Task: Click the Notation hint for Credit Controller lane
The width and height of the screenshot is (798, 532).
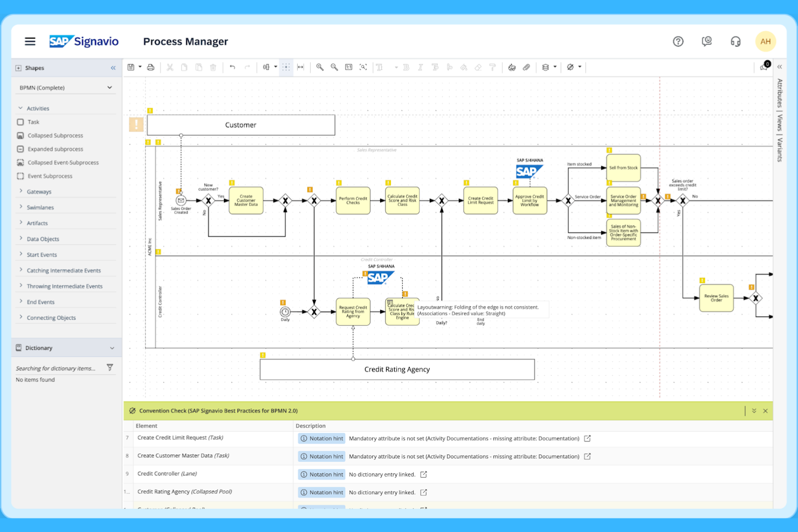Action: click(x=321, y=474)
